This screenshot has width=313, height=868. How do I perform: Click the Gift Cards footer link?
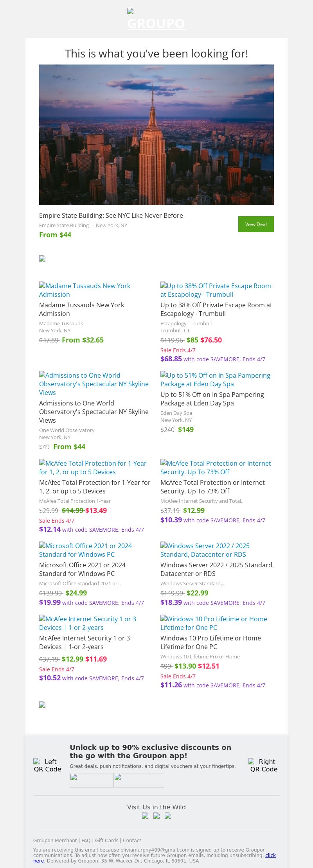click(x=107, y=840)
